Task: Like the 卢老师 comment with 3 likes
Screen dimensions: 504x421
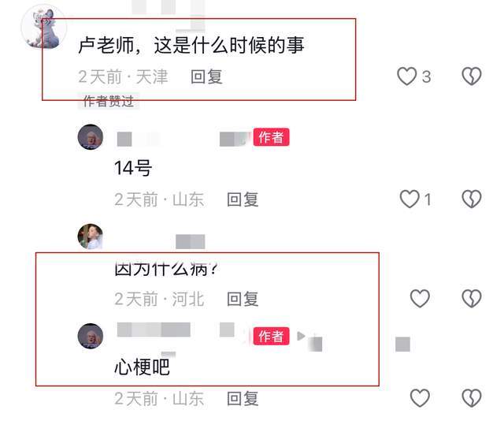Action: pyautogui.click(x=406, y=76)
